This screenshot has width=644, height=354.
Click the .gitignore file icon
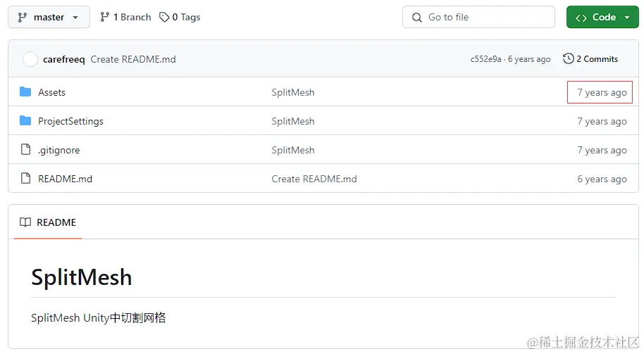click(25, 149)
